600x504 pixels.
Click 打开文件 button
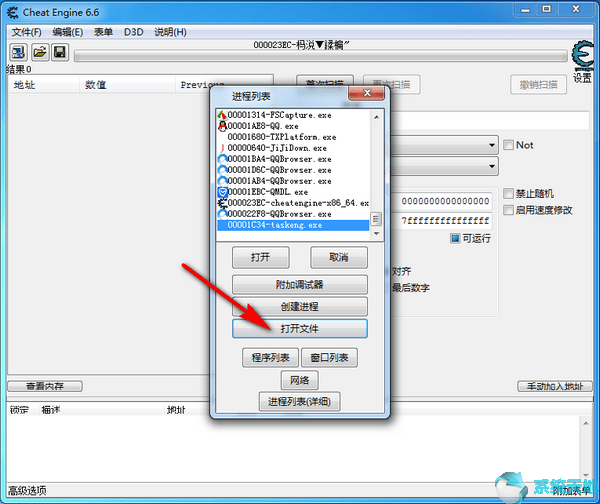[300, 329]
